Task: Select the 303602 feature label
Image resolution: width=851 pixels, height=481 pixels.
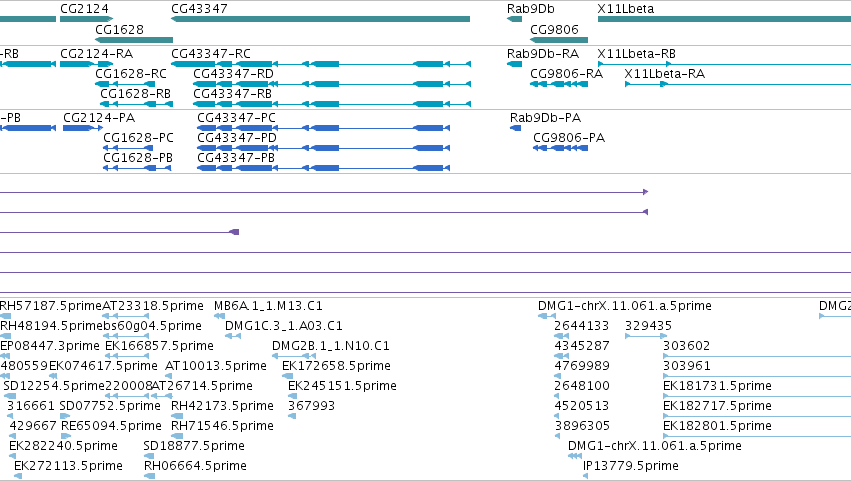Action: [687, 346]
